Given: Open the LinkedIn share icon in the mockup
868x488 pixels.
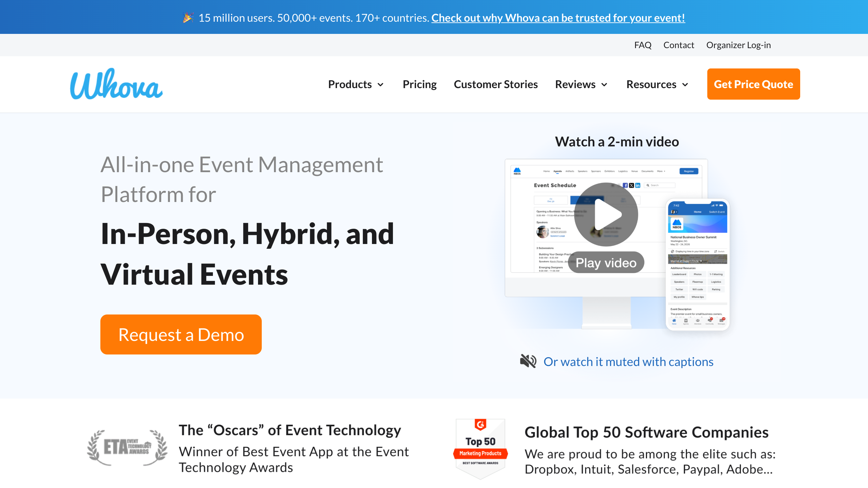Looking at the screenshot, I should (x=638, y=185).
